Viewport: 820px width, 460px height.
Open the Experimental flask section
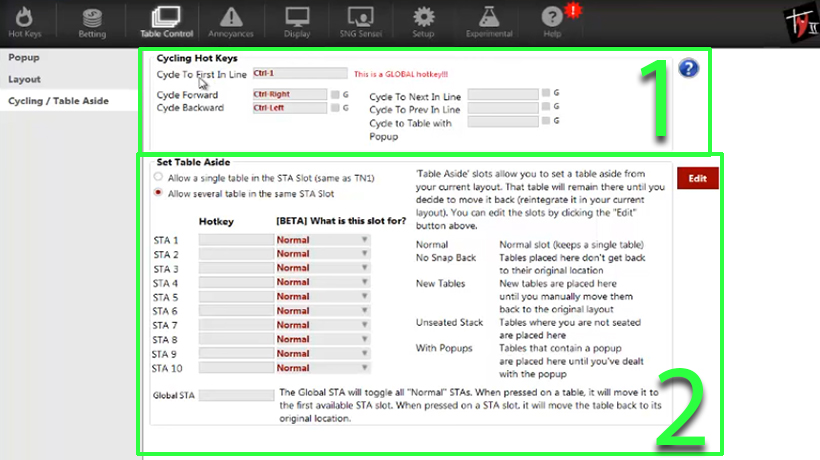[489, 22]
